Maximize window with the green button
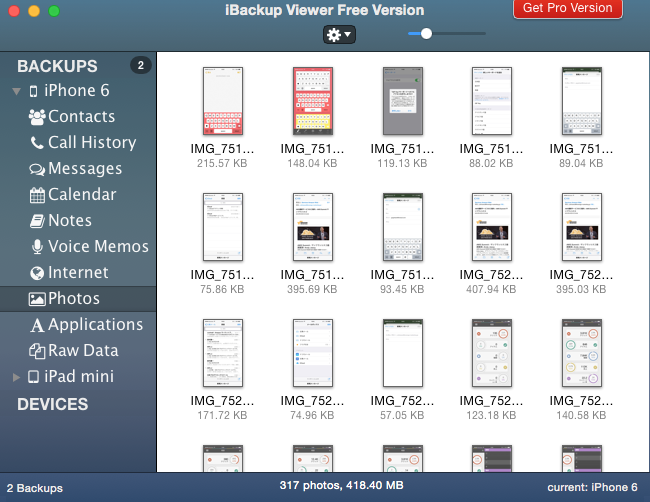 pos(54,11)
